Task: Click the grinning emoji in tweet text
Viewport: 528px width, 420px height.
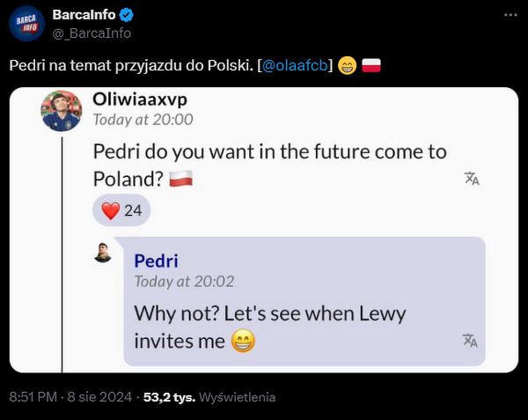Action: (347, 67)
